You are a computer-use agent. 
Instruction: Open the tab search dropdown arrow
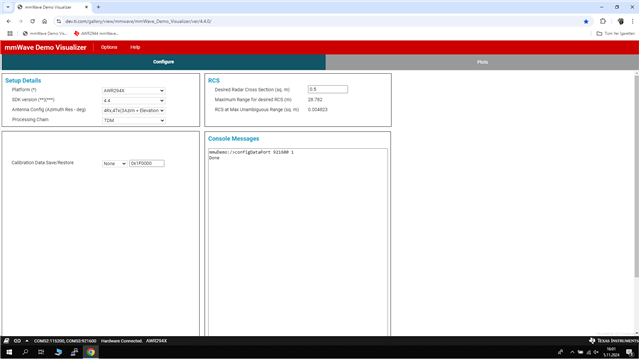(7, 7)
